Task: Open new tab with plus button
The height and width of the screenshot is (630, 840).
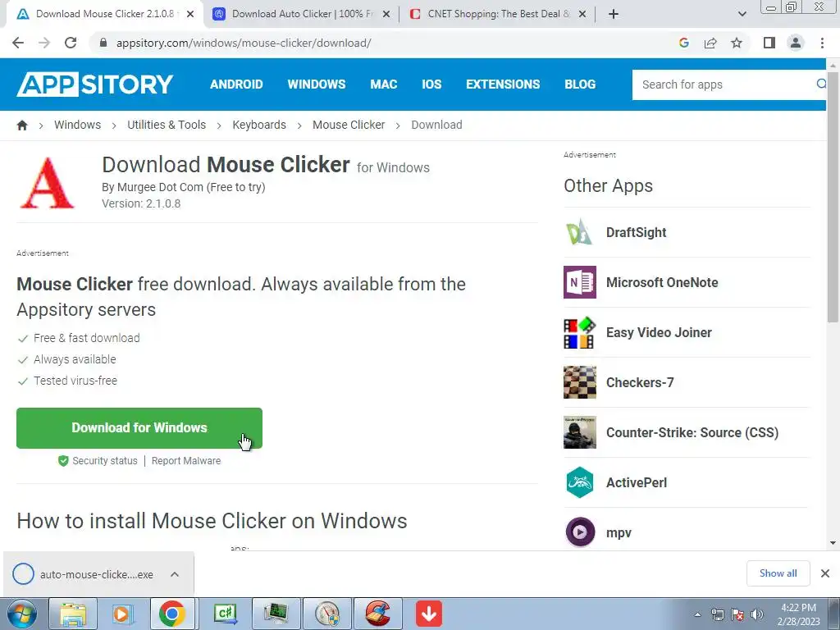Action: click(614, 14)
